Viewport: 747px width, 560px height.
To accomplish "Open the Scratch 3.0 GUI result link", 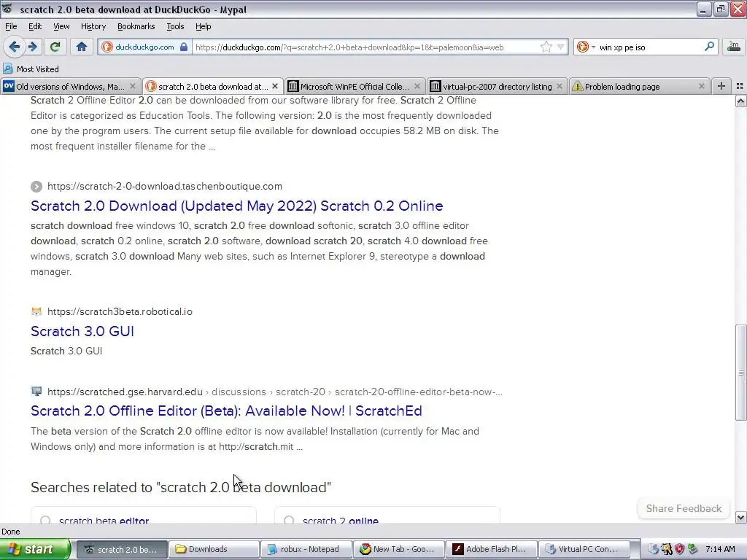I will coord(82,331).
